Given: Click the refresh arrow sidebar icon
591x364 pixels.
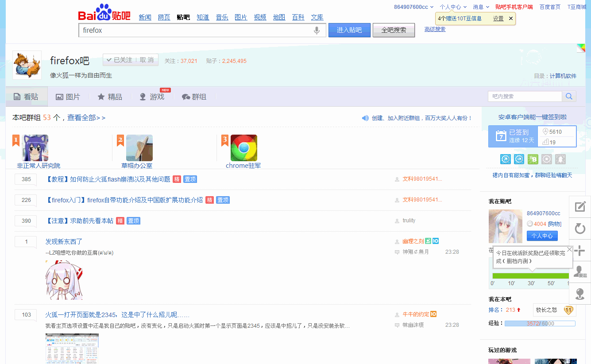Looking at the screenshot, I should 580,228.
